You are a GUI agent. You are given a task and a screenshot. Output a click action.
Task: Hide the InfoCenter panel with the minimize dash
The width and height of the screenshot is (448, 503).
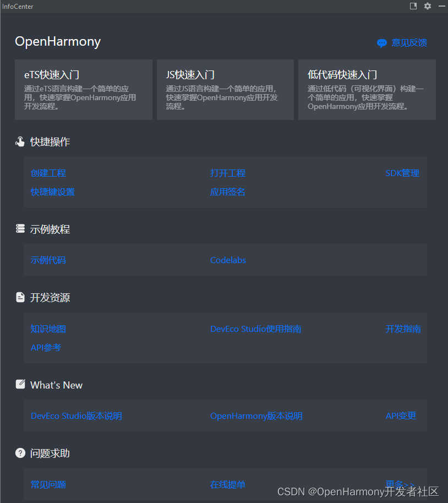tap(442, 6)
